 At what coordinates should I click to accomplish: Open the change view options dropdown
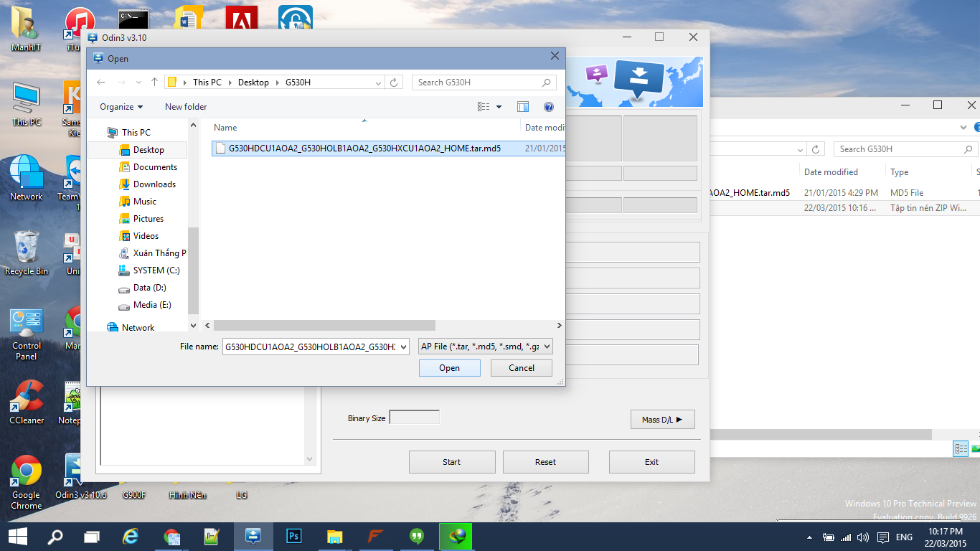pos(499,107)
